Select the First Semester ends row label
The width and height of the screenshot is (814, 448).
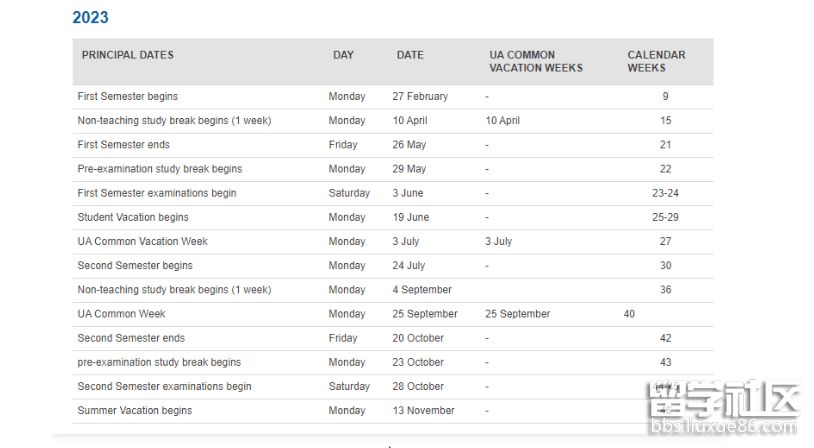point(123,145)
